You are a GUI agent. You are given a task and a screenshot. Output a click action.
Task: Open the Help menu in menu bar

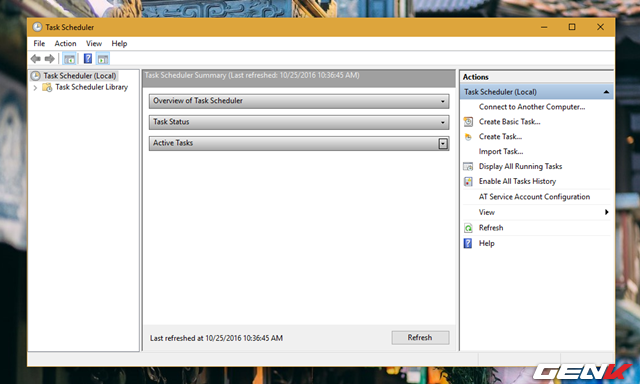tap(119, 43)
